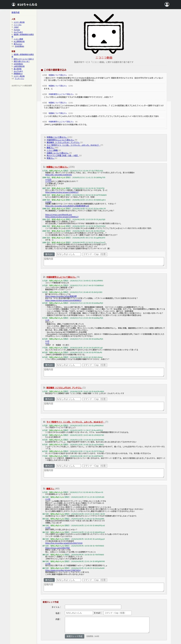Open the 東方project board link
Image resolution: width=181 pixels, height=644 pixels.
(18, 44)
